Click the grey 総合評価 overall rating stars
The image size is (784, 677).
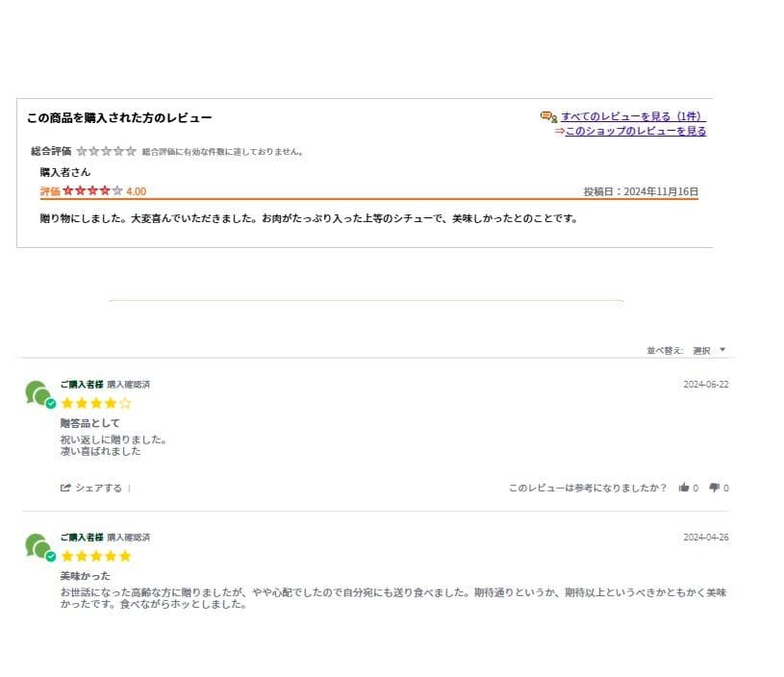(x=106, y=151)
